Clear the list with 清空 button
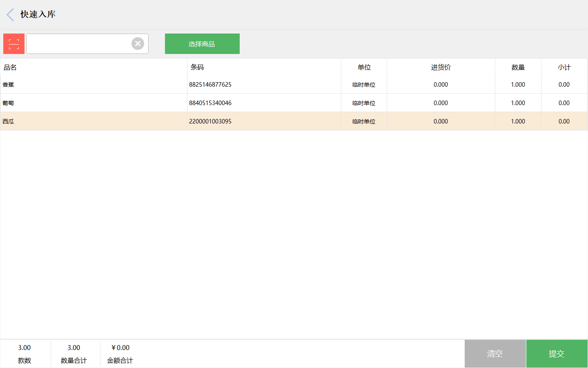 [x=495, y=354]
